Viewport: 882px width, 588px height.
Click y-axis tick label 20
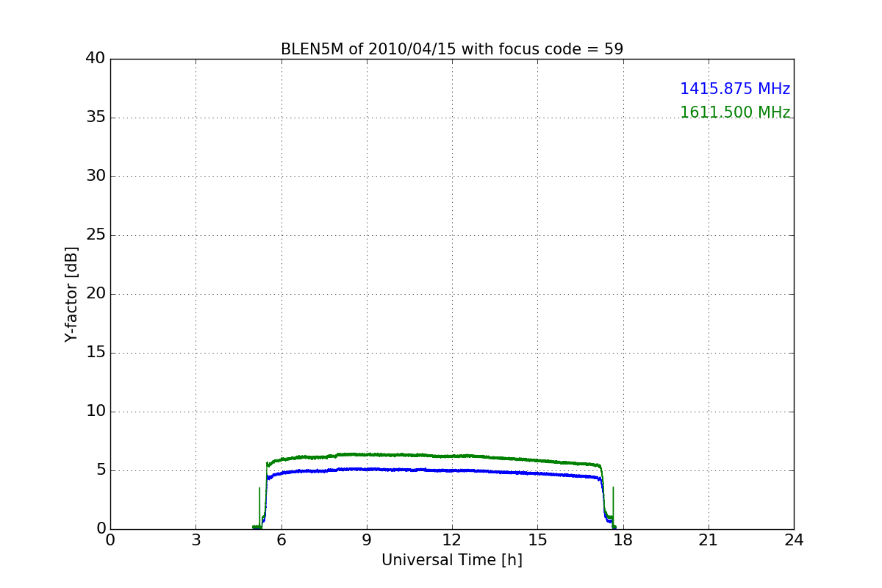point(96,294)
